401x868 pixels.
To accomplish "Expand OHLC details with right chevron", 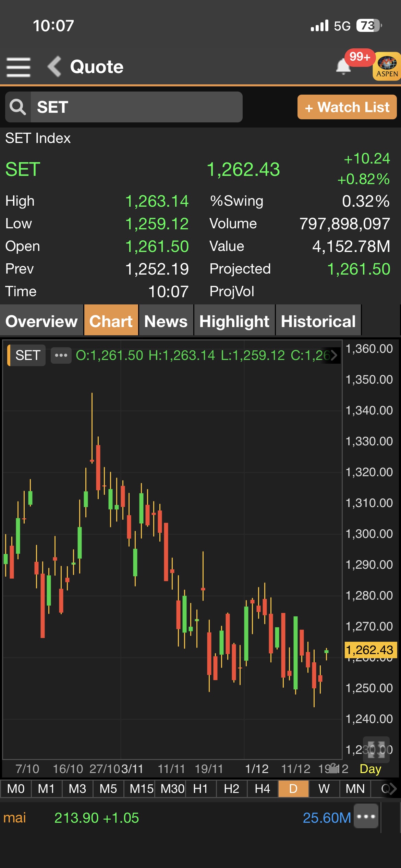I will click(x=334, y=355).
